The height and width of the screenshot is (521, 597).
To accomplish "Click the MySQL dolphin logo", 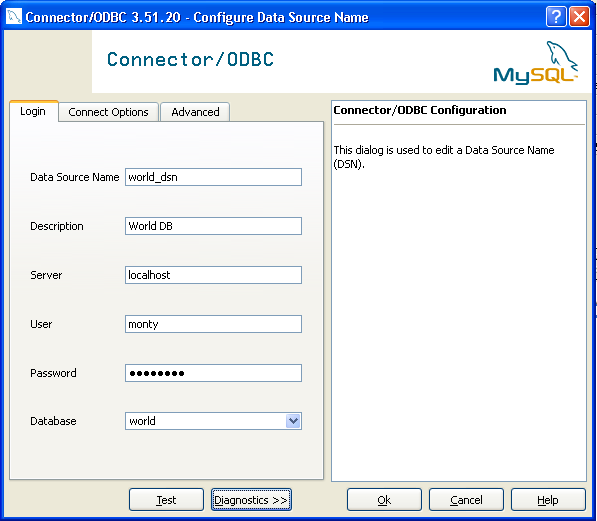I will tap(536, 62).
